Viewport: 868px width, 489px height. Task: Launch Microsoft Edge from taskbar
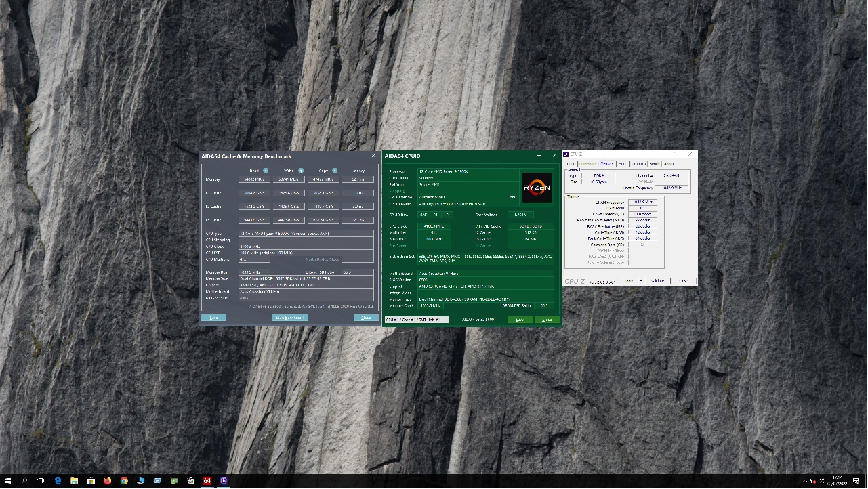coord(58,482)
